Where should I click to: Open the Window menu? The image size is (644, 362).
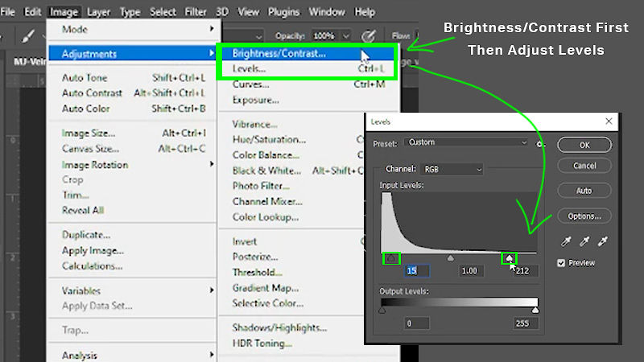pyautogui.click(x=327, y=12)
